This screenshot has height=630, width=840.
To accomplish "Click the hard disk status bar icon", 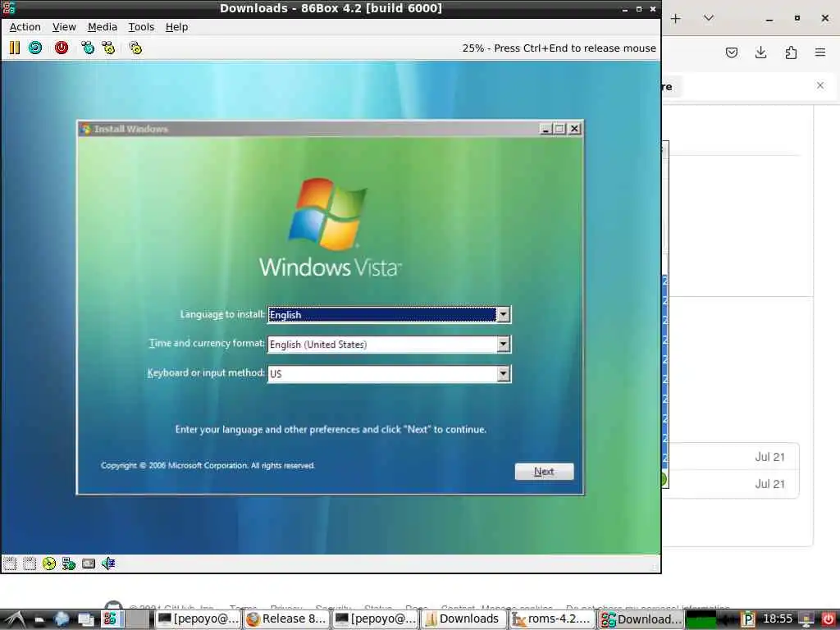I will pos(89,563).
